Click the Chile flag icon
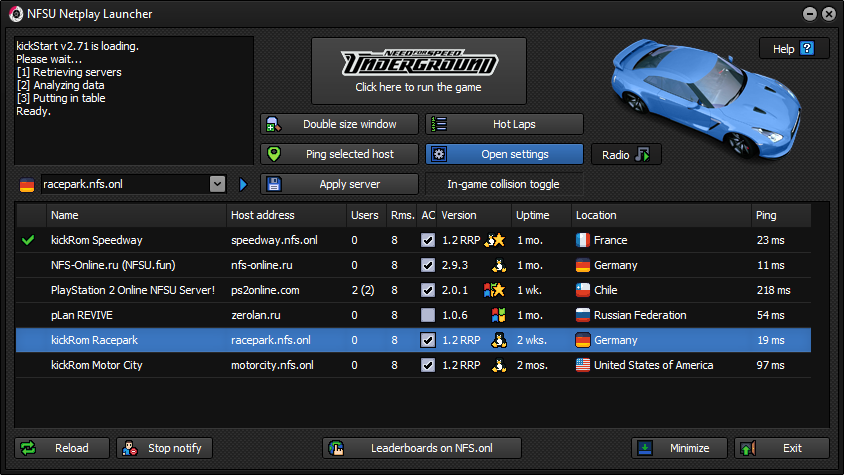 583,290
